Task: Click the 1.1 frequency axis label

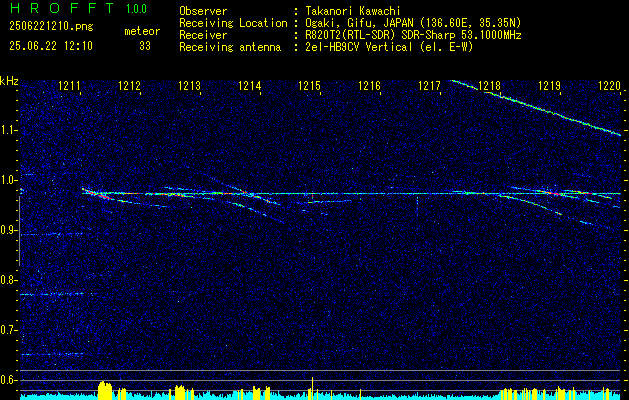Action: point(9,130)
